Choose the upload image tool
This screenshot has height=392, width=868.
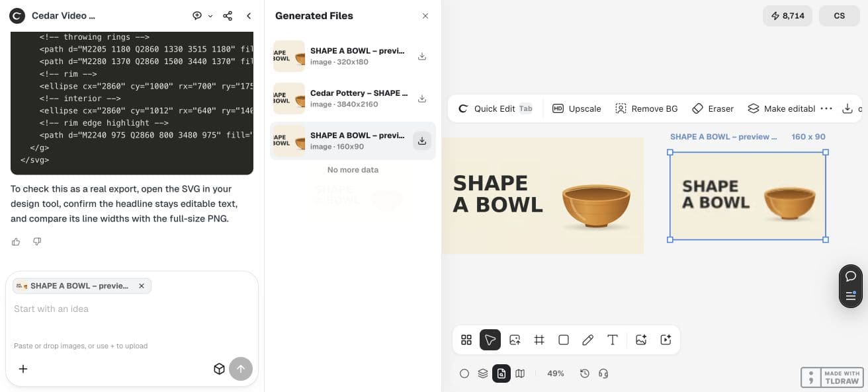(515, 340)
